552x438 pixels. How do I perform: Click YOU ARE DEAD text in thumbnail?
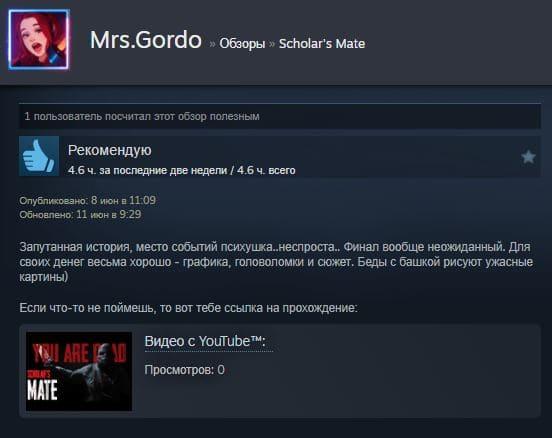pyautogui.click(x=79, y=353)
